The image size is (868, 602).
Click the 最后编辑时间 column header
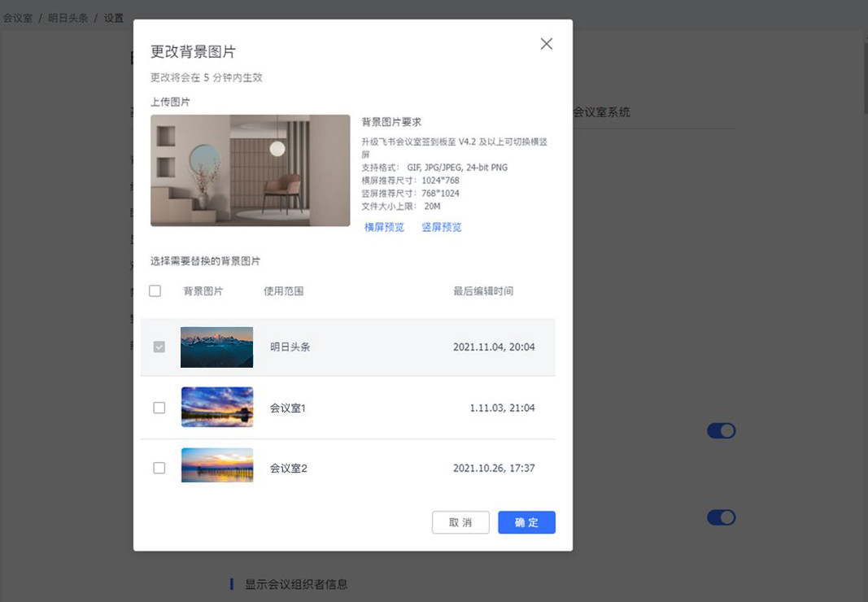click(483, 291)
